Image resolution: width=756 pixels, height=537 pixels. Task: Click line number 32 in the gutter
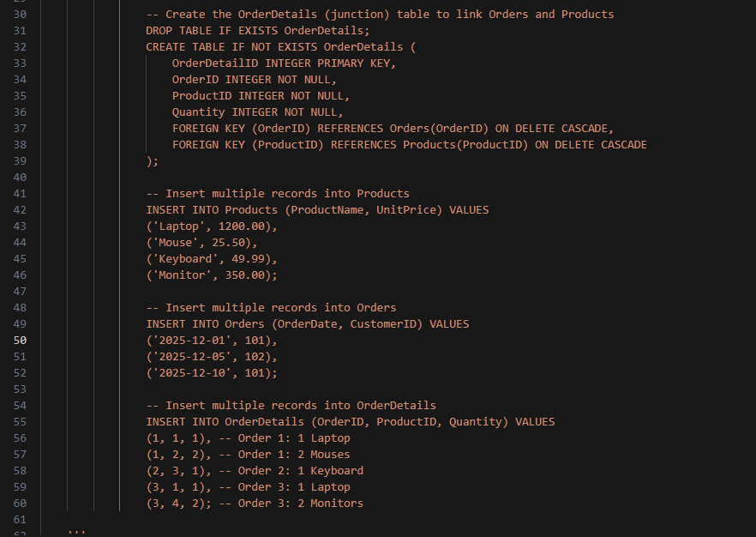point(21,47)
